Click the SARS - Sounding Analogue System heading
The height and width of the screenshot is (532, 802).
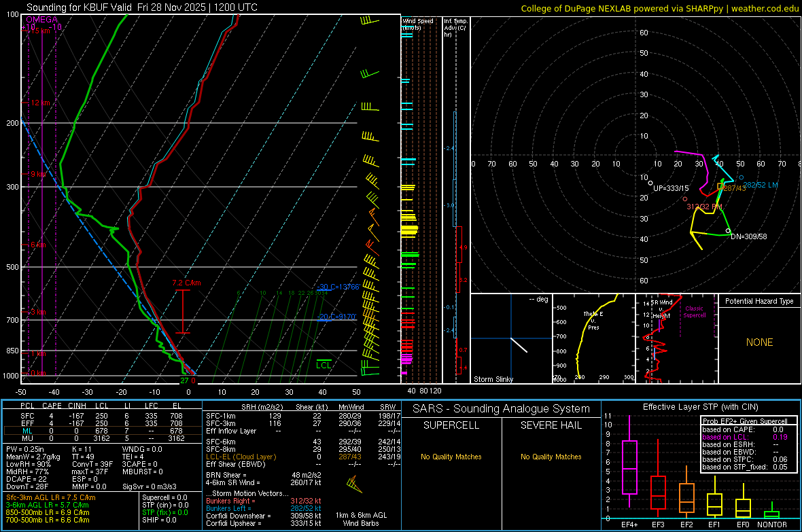pos(502,409)
